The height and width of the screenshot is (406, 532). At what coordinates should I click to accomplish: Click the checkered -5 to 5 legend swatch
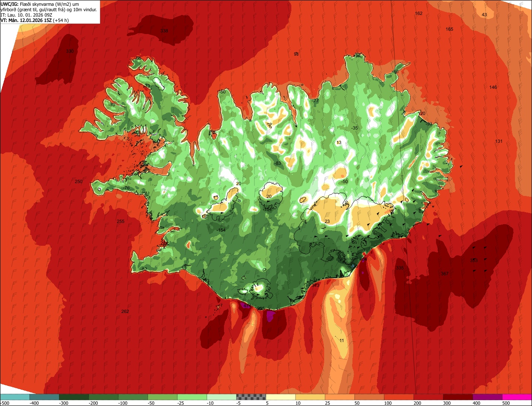tap(251, 397)
